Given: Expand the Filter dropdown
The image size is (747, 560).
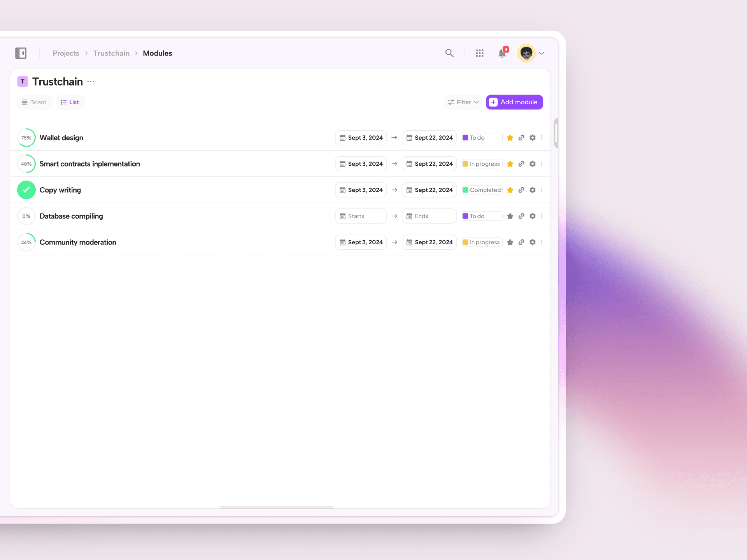Looking at the screenshot, I should [x=463, y=102].
